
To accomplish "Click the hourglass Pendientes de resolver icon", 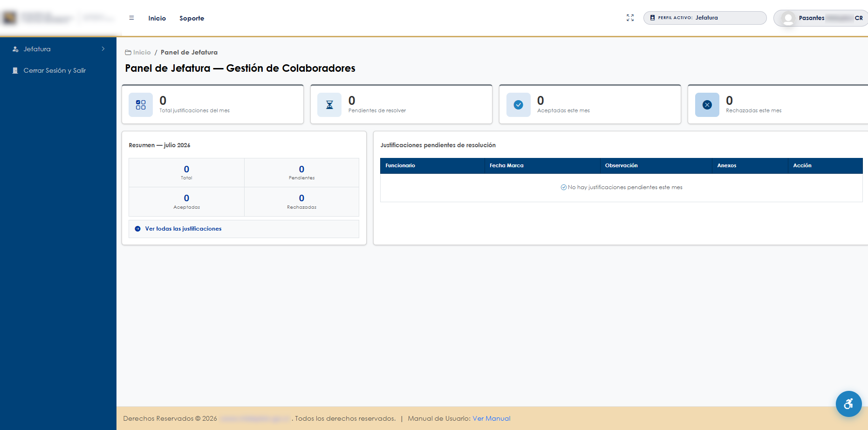I will tap(329, 105).
